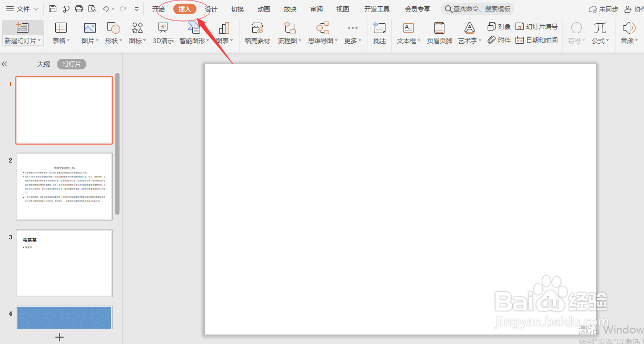Switch to the 大纲 outline view
Screen dimensions: 644x344
click(44, 64)
